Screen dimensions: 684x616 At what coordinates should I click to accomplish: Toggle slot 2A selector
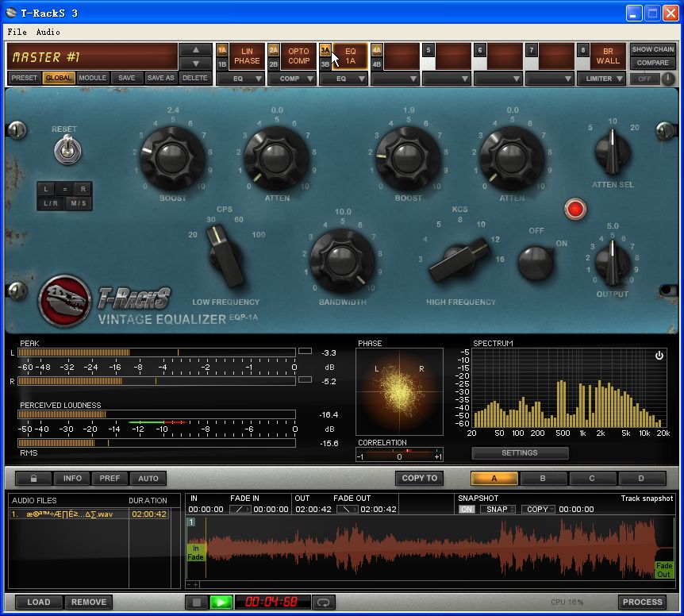tap(274, 50)
